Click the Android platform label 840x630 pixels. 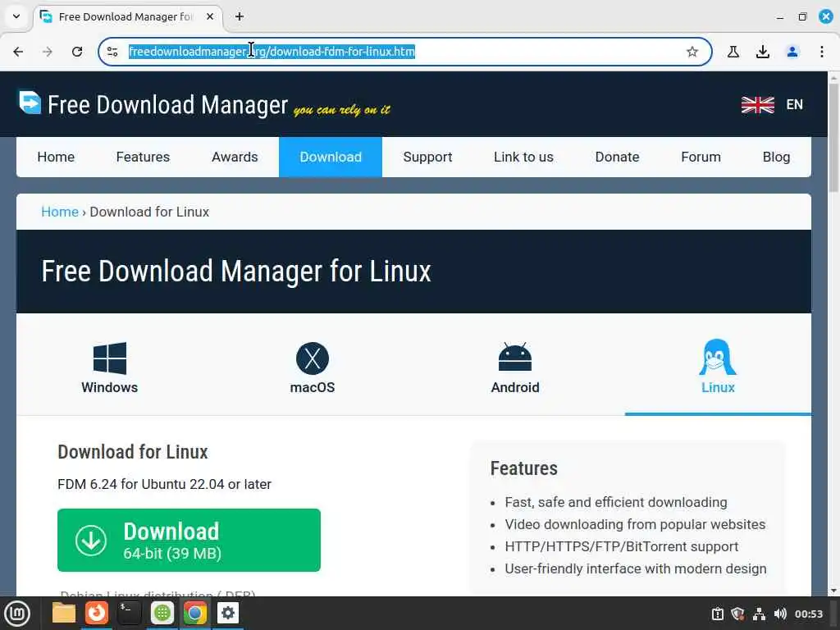point(515,387)
